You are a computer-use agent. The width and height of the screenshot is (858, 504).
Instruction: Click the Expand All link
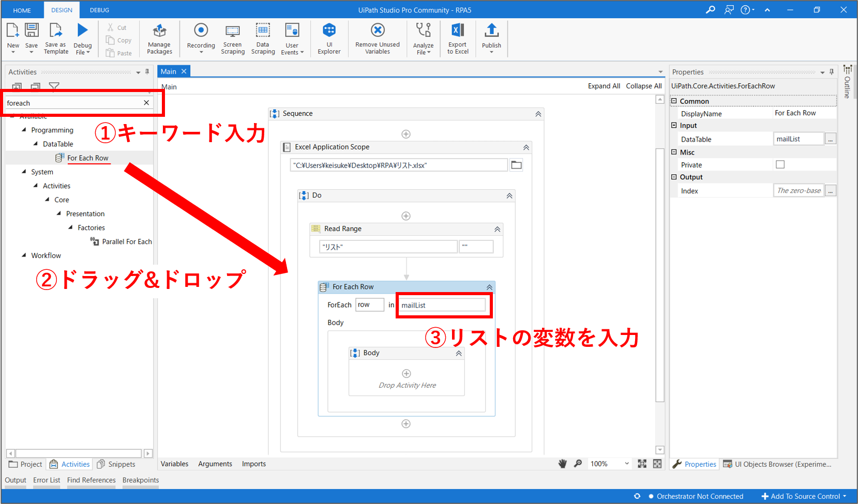pyautogui.click(x=604, y=86)
